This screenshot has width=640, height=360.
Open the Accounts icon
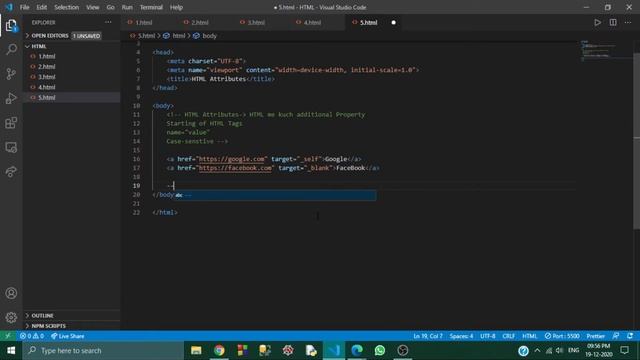pos(11,293)
